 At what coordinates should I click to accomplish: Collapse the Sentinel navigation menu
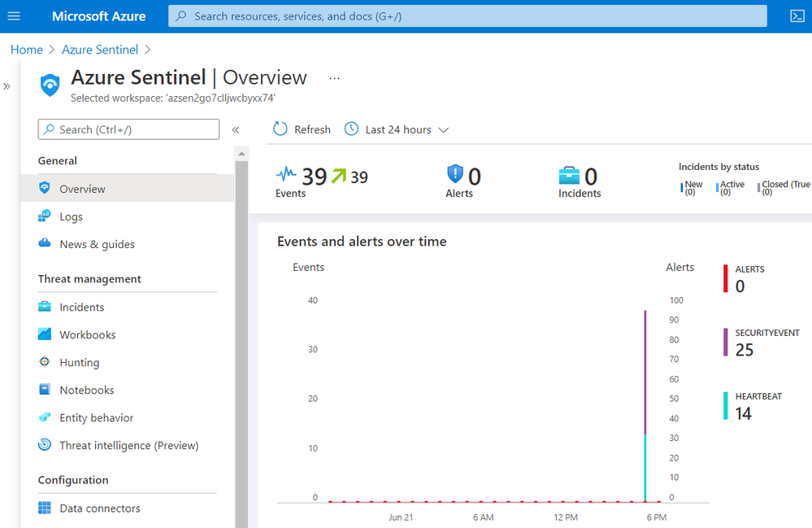click(x=236, y=129)
